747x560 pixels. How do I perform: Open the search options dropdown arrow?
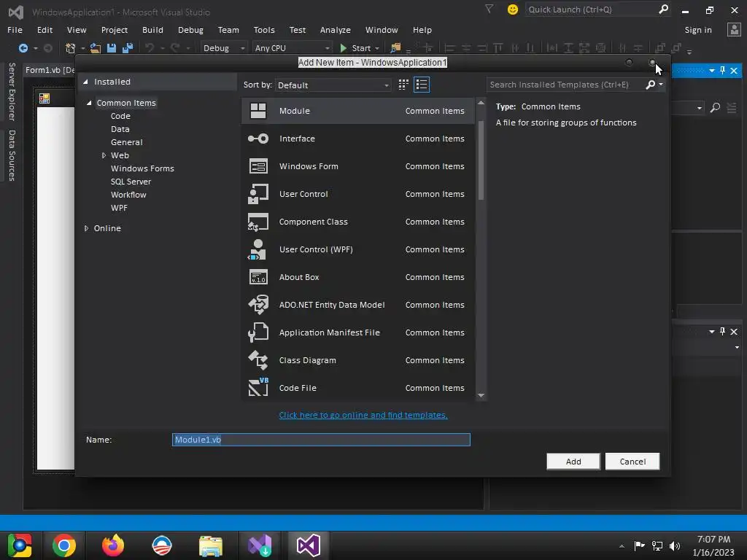[x=661, y=85]
